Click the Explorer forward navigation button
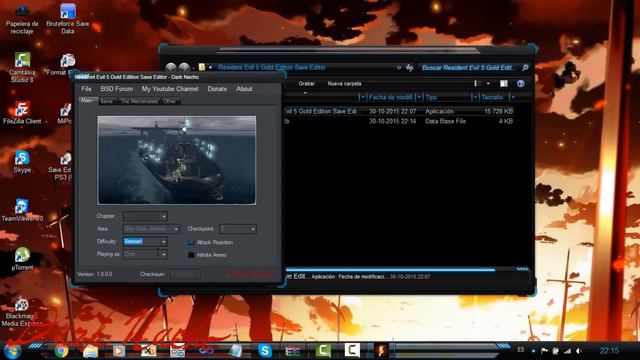The width and height of the screenshot is (640, 360). click(184, 68)
